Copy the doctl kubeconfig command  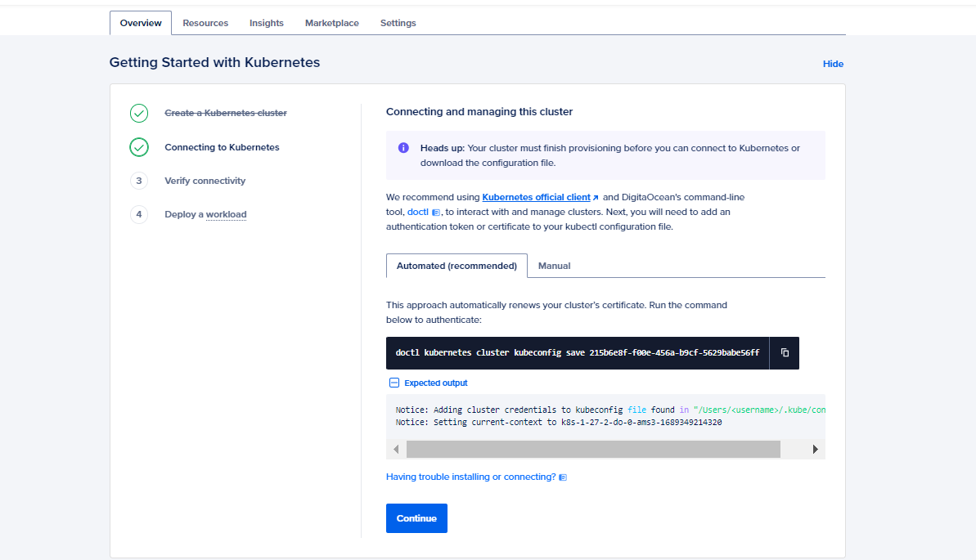[785, 353]
